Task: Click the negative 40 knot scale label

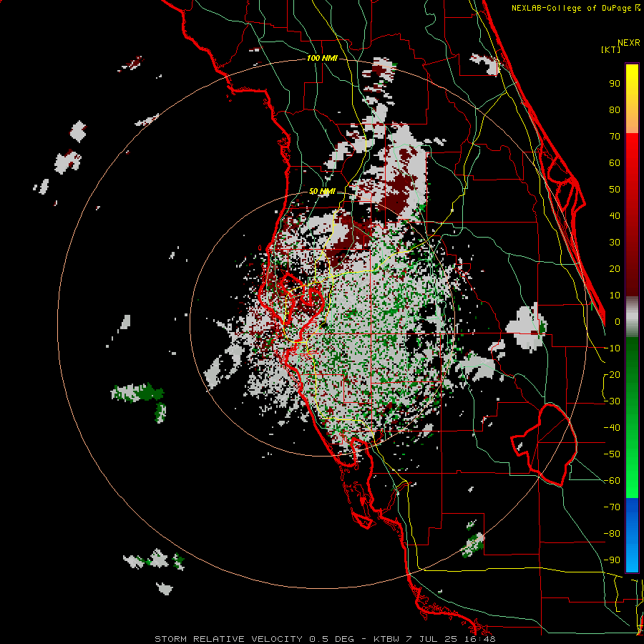Action: click(x=612, y=428)
